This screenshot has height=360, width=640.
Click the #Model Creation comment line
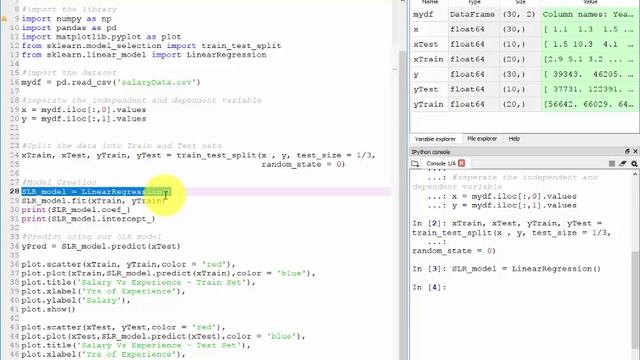(59, 182)
